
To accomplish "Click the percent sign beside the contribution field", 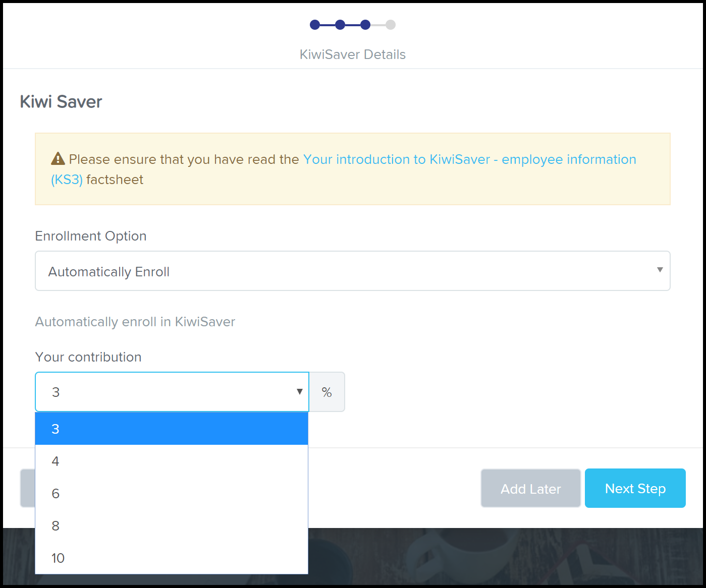I will point(327,392).
